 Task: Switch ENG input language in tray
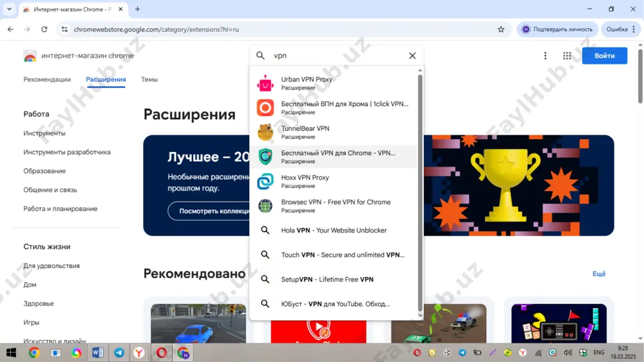[599, 352]
